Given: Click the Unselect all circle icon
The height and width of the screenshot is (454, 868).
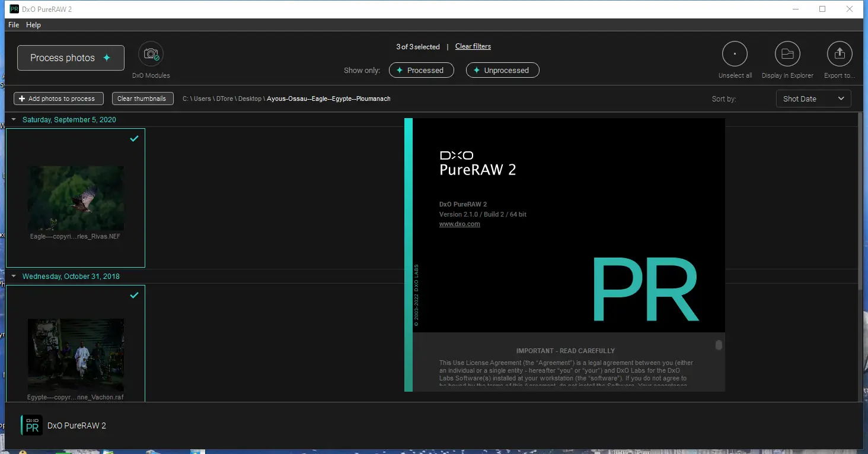Looking at the screenshot, I should (735, 54).
